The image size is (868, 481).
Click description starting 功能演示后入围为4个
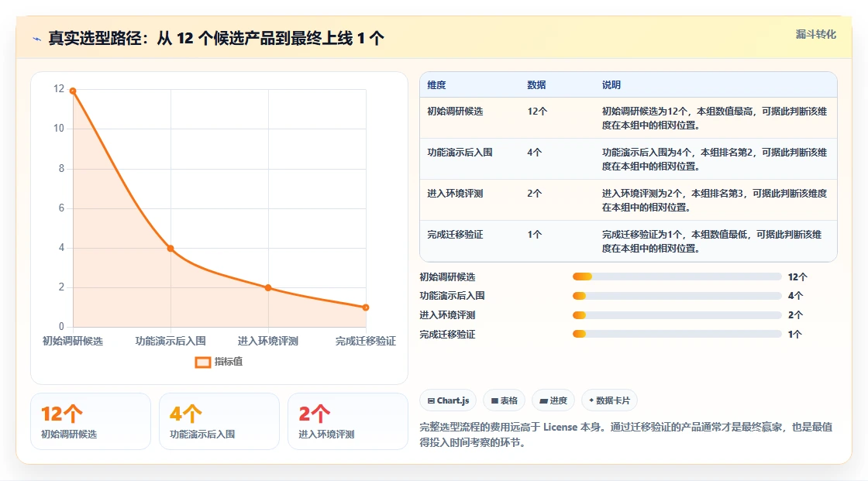click(x=714, y=159)
